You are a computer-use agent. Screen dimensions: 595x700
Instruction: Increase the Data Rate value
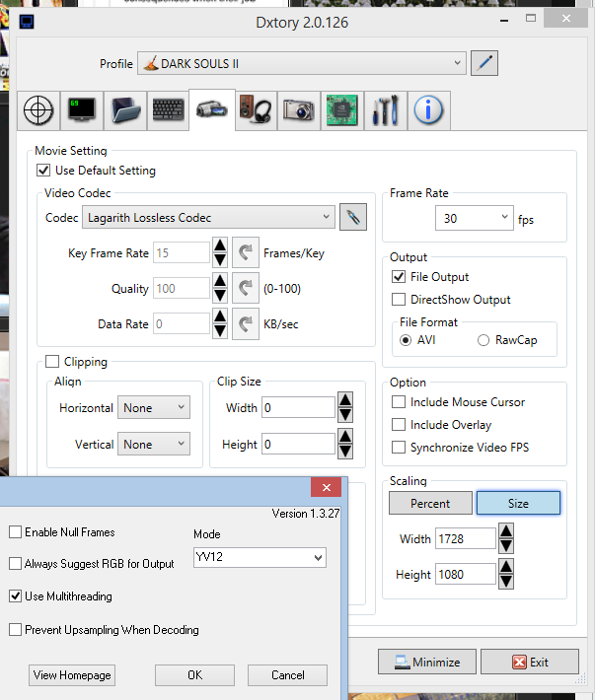[220, 316]
